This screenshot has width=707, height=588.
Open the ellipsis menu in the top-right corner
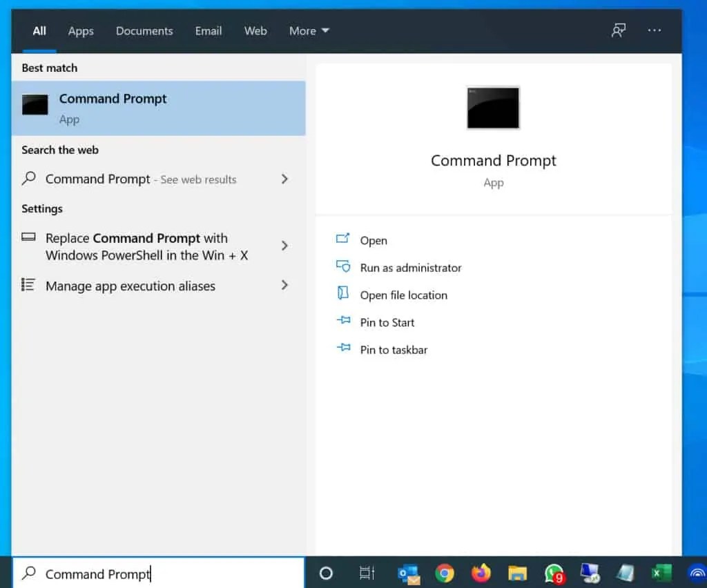(654, 30)
